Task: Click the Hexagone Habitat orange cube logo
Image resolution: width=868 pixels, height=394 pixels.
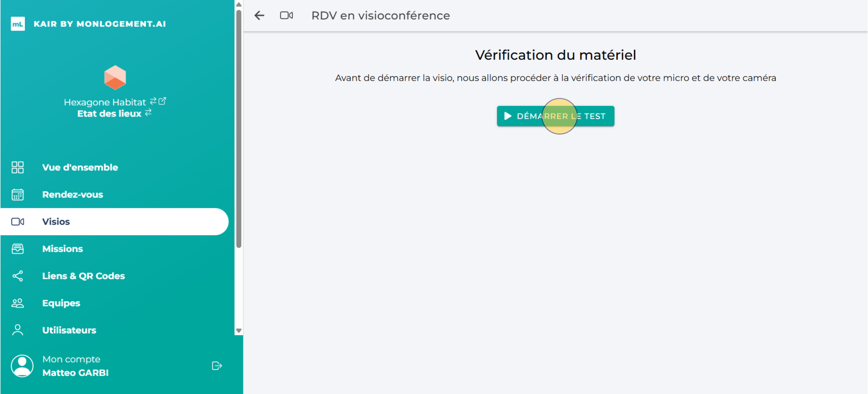Action: 115,78
